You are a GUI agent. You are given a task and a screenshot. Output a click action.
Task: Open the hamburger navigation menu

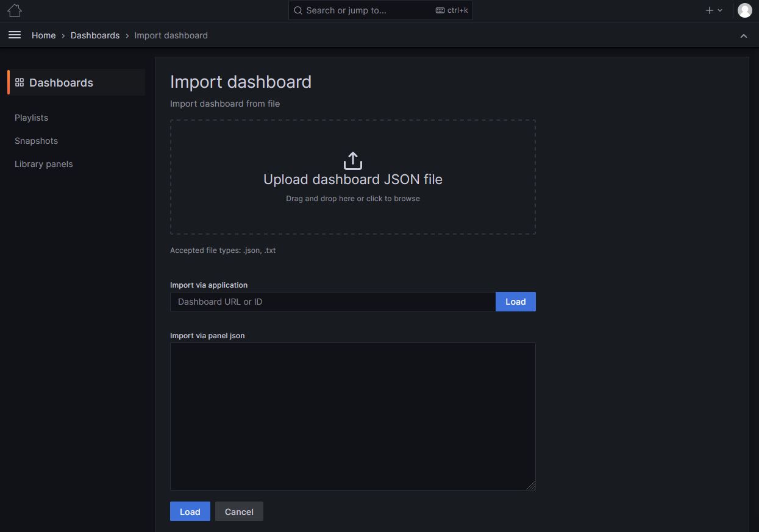click(15, 35)
